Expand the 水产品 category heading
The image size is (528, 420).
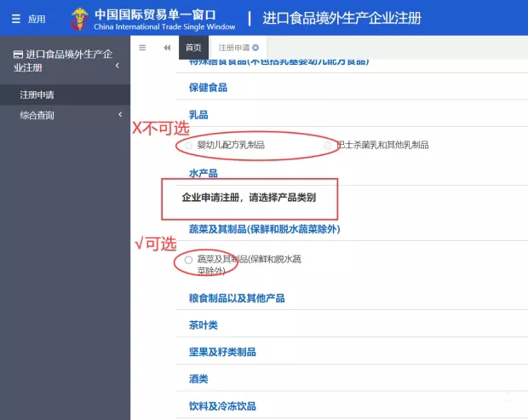pyautogui.click(x=203, y=173)
